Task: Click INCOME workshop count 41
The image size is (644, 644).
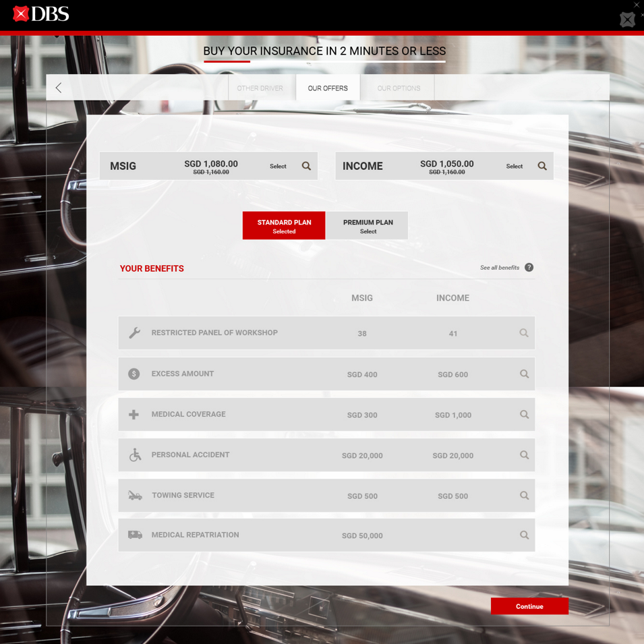Action: click(x=453, y=334)
